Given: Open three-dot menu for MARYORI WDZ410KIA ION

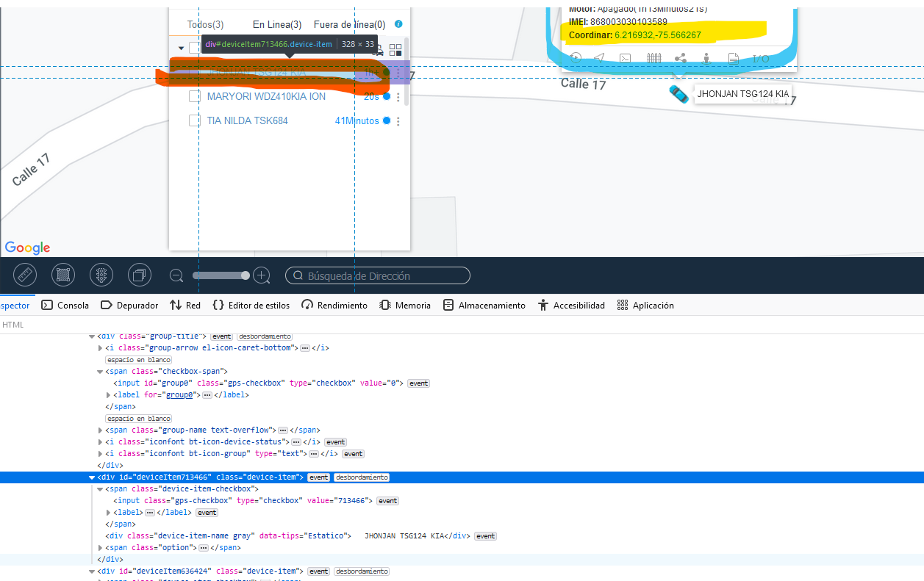Looking at the screenshot, I should [398, 97].
